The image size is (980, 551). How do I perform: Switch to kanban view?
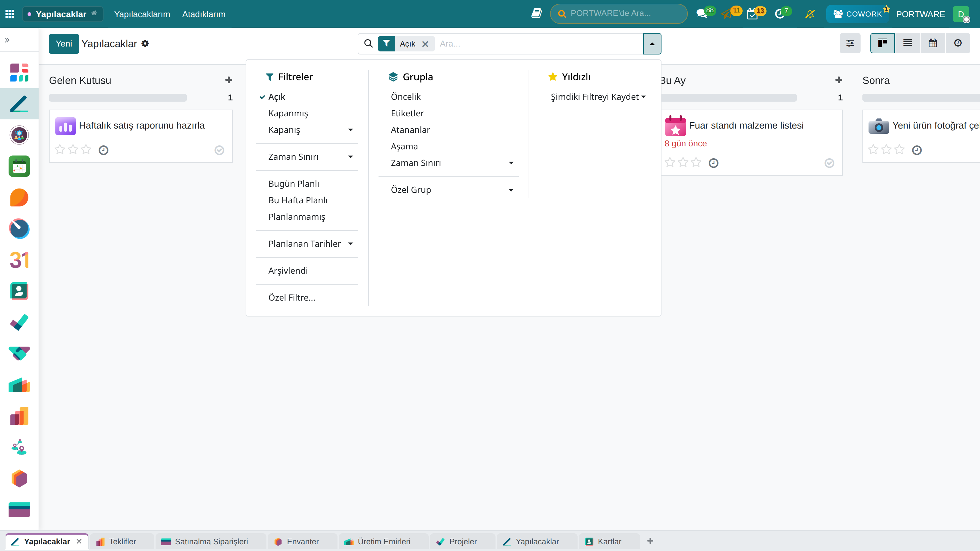883,43
